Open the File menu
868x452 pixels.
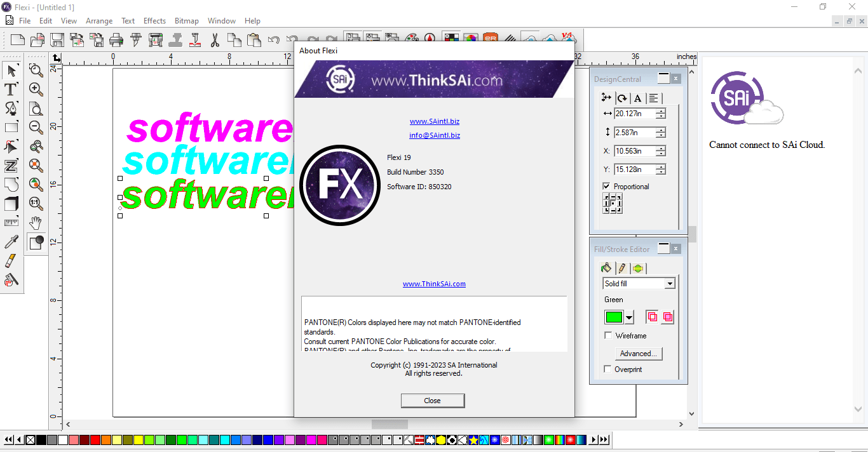pos(25,21)
